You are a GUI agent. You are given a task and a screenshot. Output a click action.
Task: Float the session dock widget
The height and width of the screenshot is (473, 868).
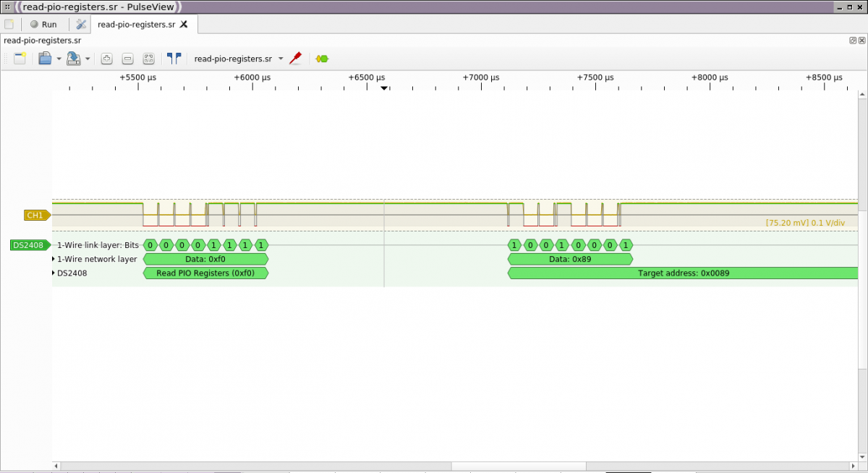(853, 41)
